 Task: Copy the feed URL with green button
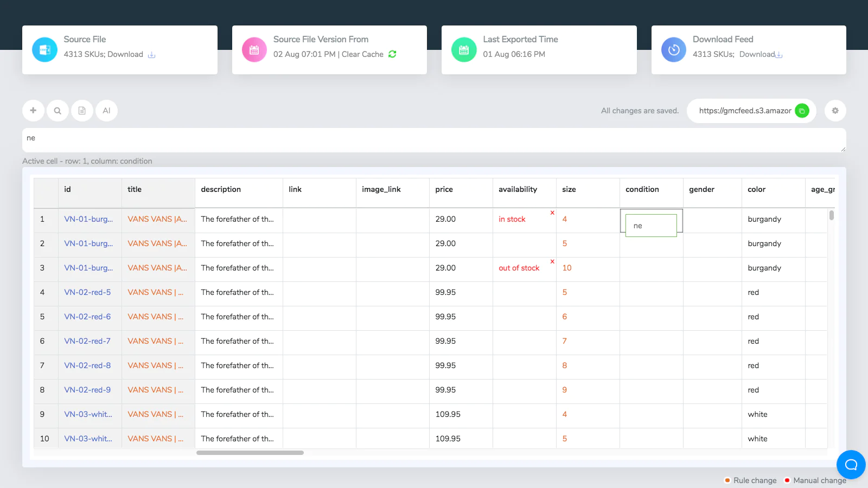(802, 111)
